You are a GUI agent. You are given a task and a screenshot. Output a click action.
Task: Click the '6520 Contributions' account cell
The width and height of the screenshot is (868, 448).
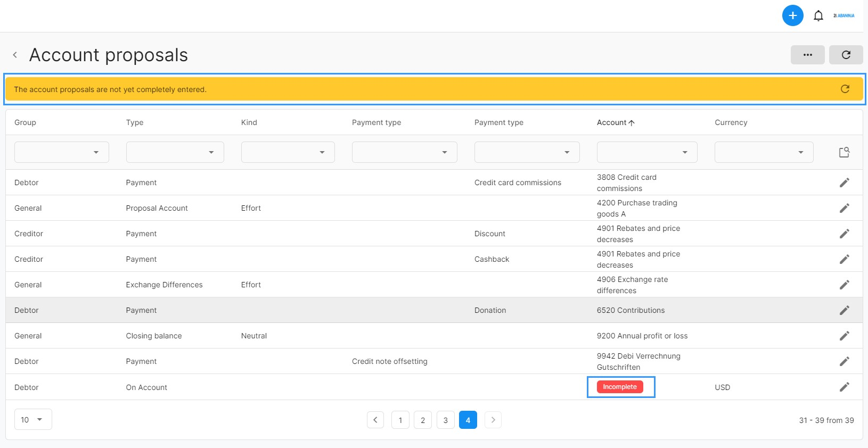(631, 310)
